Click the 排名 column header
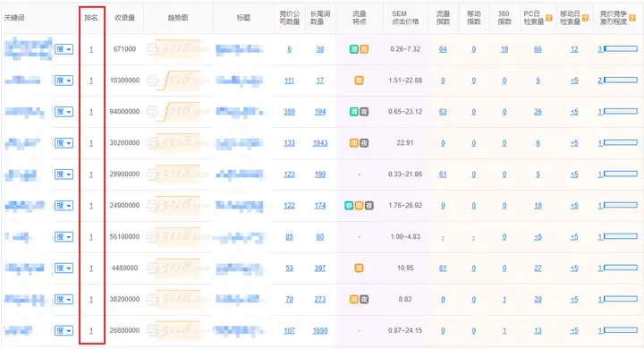 tap(91, 18)
